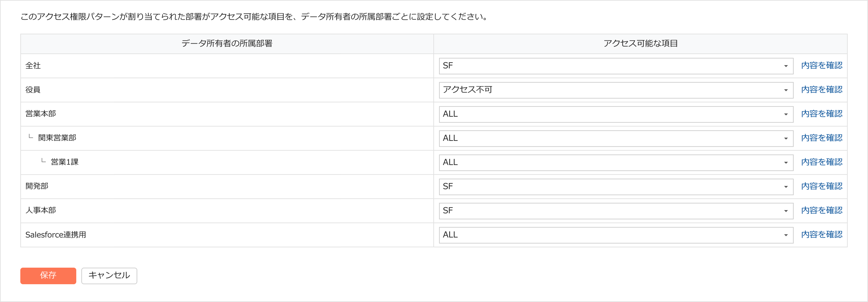868x302 pixels.
Task: View 内容を確認 for 開発部
Action: [821, 186]
